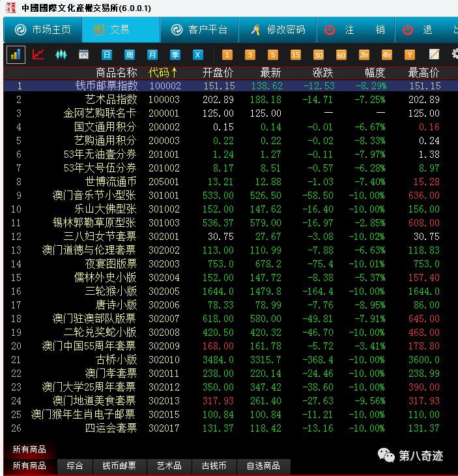This screenshot has height=476, width=458.
Task: Click code 302008 of 二轮兑奖蛇小版
Action: tap(164, 333)
